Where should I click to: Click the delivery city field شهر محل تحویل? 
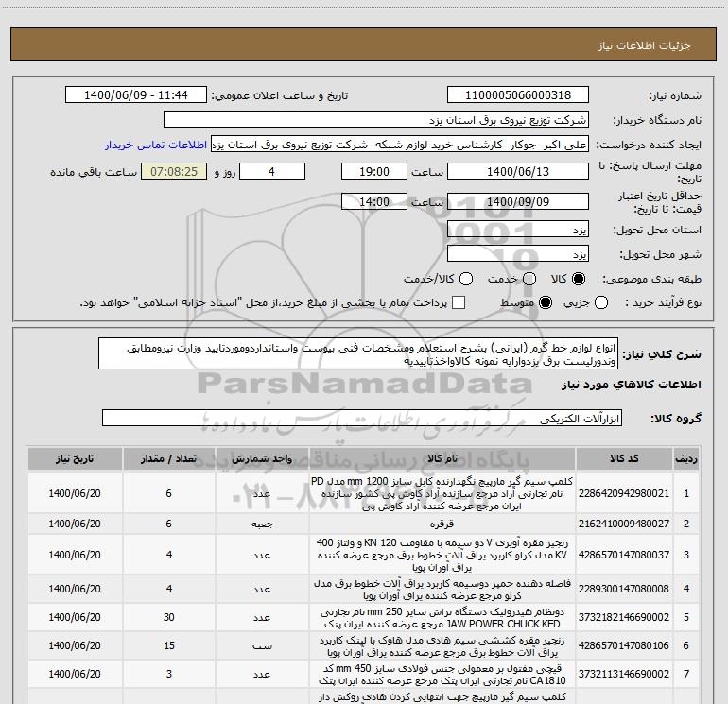[518, 254]
